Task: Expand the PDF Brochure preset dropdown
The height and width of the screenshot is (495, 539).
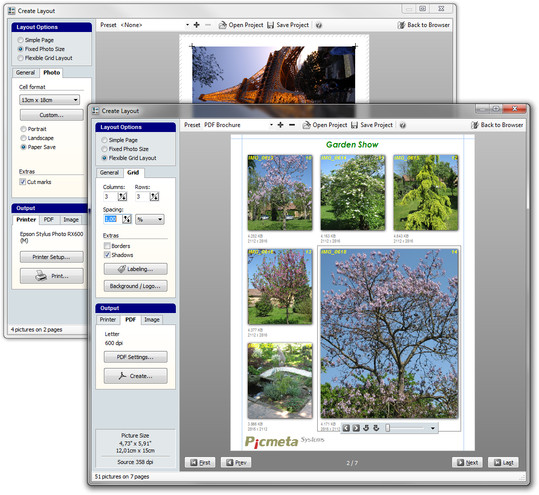Action: pyautogui.click(x=271, y=125)
